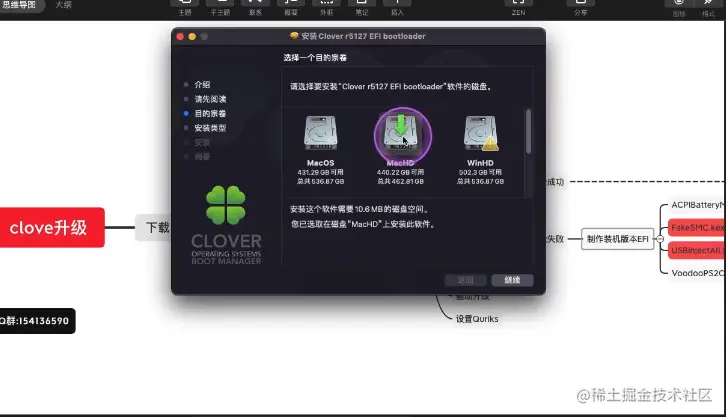Click the MacHD 440.22 GB 可用 text
726x417 pixels.
(x=401, y=172)
